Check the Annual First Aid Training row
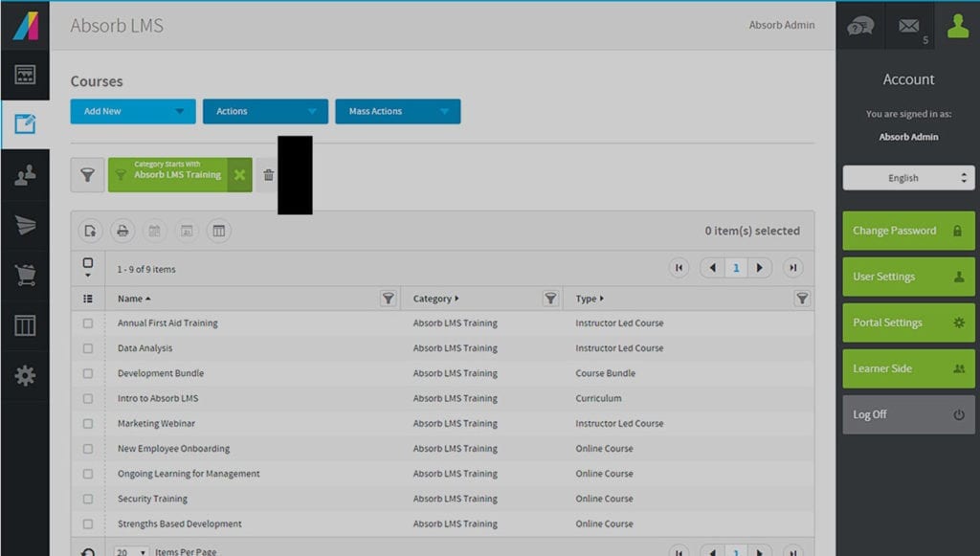This screenshot has height=556, width=980. 87,323
